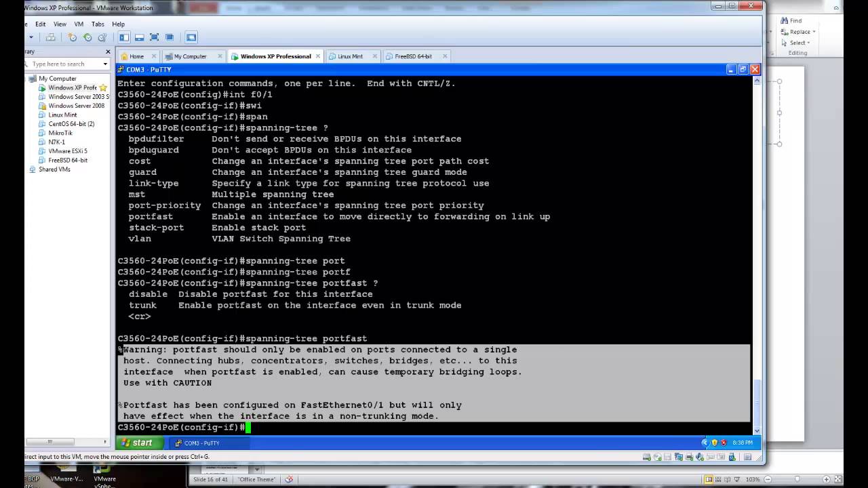Click the PuTTY window title bar icon
The height and width of the screenshot is (488, 868).
tap(121, 69)
